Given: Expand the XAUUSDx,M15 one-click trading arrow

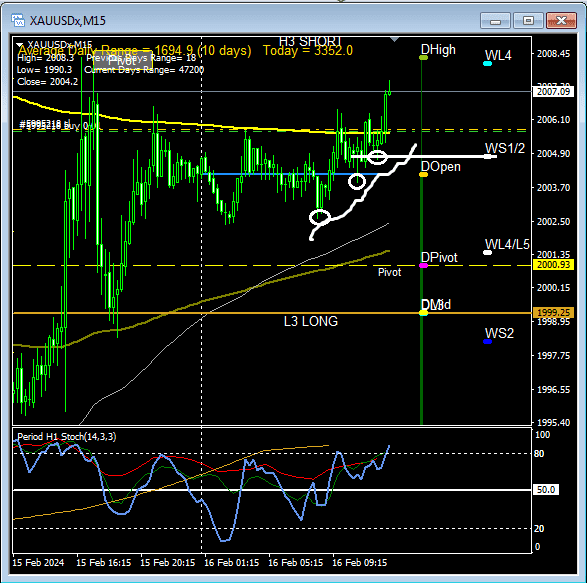Looking at the screenshot, I should pyautogui.click(x=20, y=45).
